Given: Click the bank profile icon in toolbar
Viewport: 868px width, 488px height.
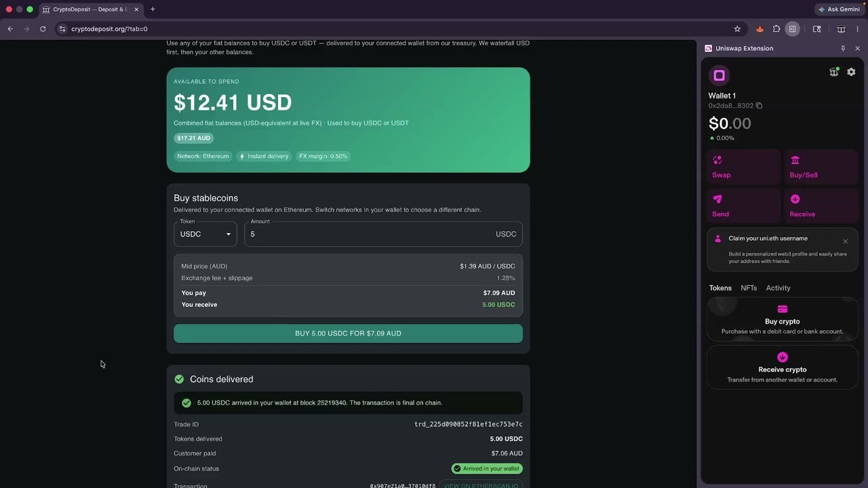Looking at the screenshot, I should [x=841, y=29].
